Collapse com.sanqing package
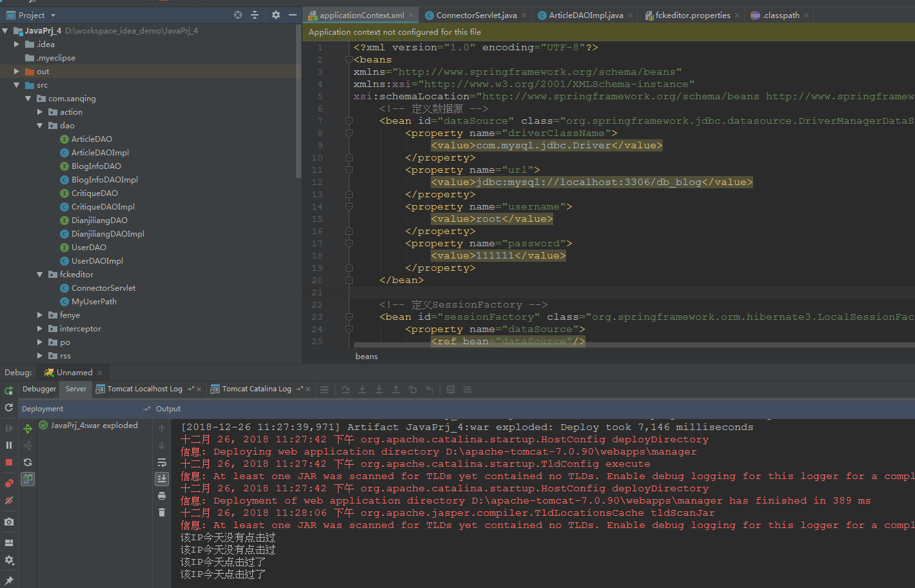915x588 pixels. point(28,99)
